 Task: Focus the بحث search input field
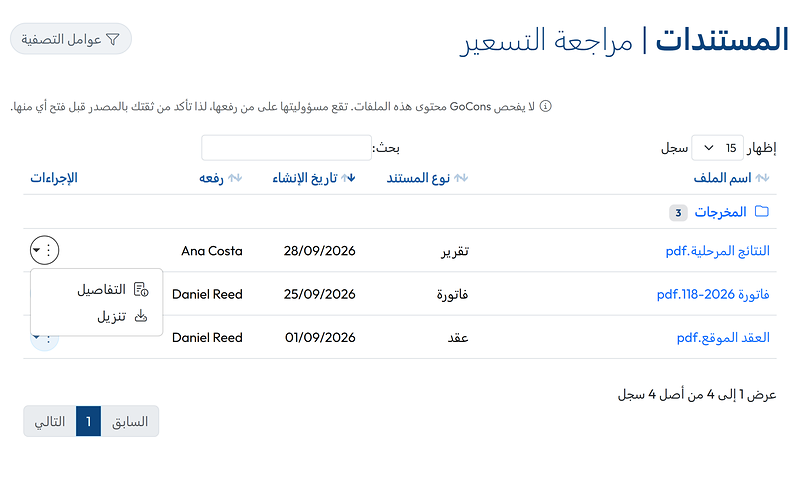pyautogui.click(x=286, y=148)
